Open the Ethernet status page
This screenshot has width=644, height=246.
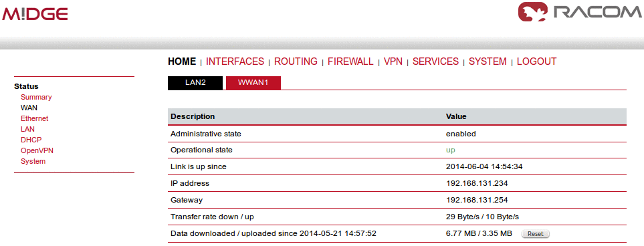(x=35, y=119)
